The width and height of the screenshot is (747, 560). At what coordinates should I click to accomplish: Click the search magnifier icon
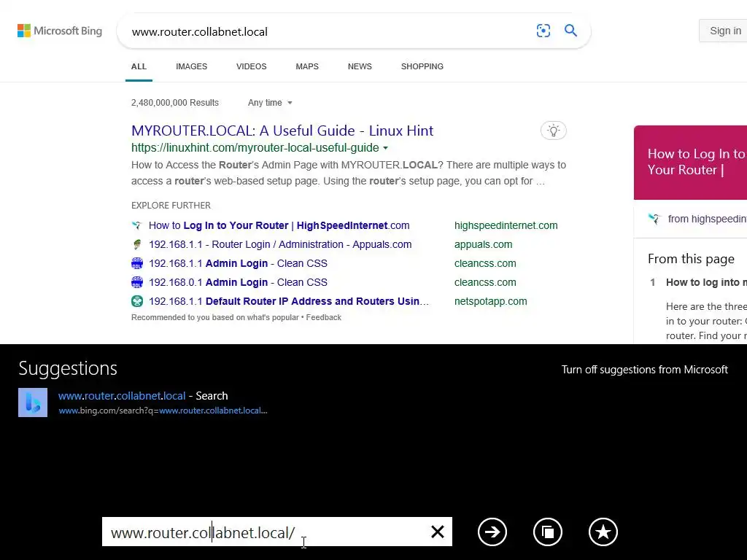coord(570,31)
